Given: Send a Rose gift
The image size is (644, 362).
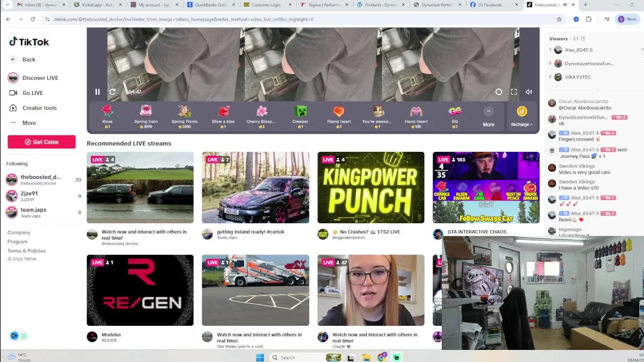Looking at the screenshot, I should click(107, 117).
